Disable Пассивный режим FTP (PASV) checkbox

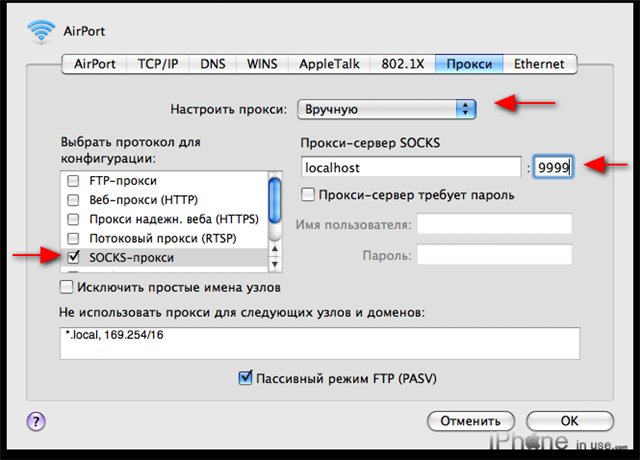[x=245, y=378]
